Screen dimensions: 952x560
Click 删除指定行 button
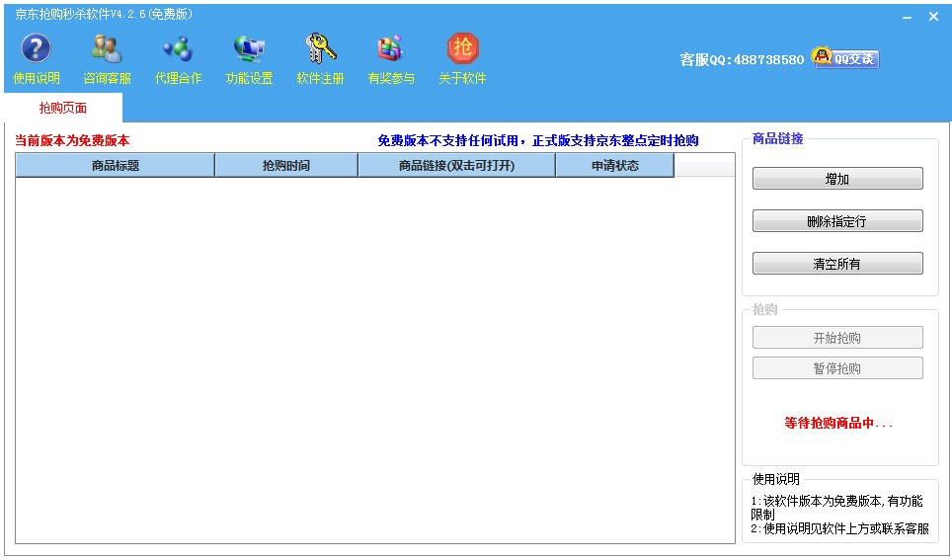836,221
